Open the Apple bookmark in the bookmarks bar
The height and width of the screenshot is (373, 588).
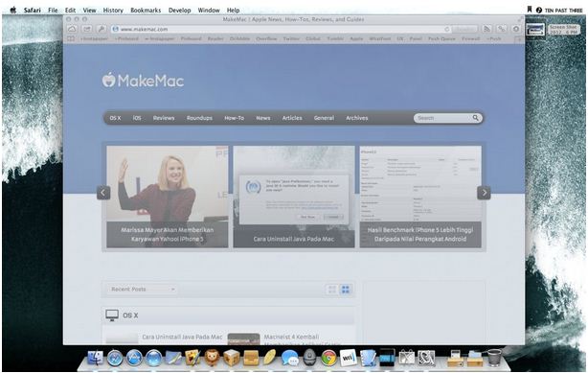click(356, 38)
